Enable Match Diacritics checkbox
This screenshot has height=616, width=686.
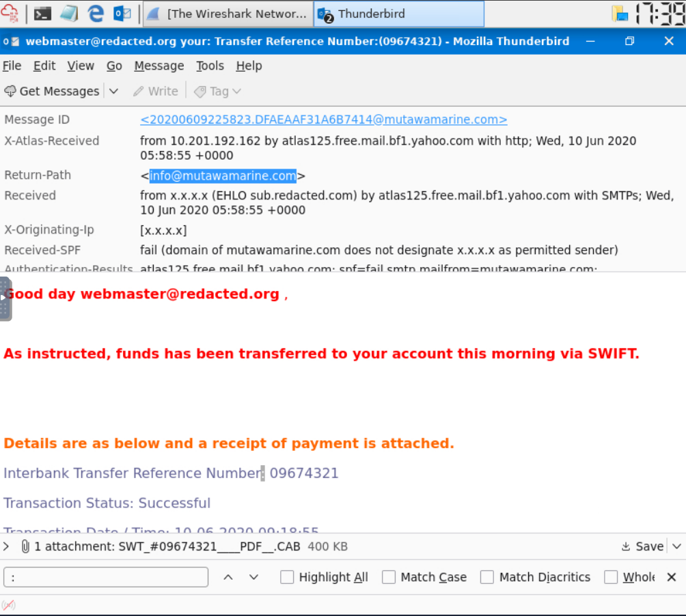pyautogui.click(x=487, y=578)
